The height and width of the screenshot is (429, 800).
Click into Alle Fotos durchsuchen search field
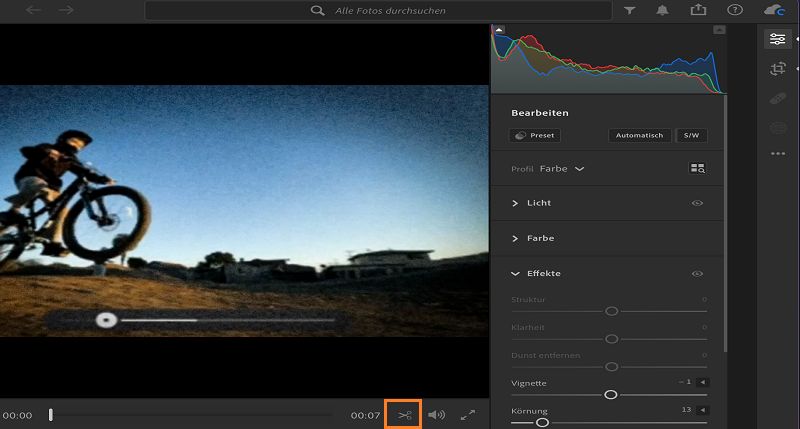pos(378,10)
